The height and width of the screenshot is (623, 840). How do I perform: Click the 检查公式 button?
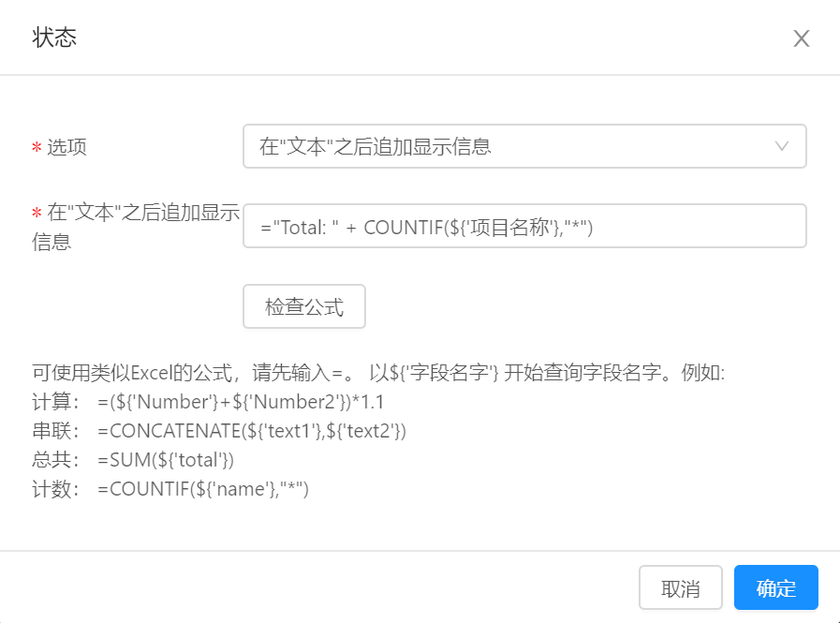coord(304,306)
